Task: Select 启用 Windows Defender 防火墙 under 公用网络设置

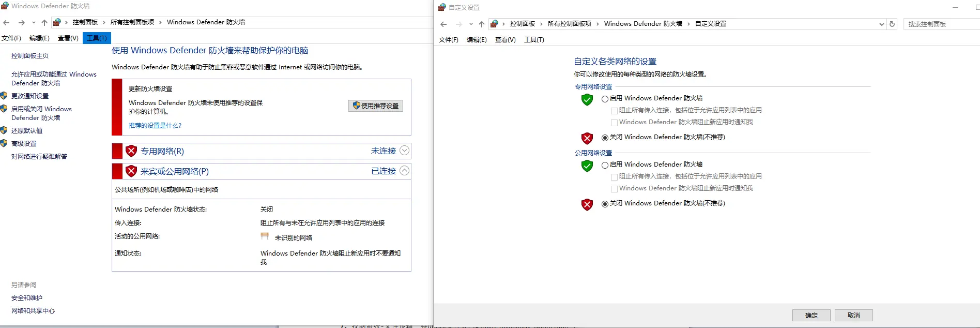Action: click(605, 165)
